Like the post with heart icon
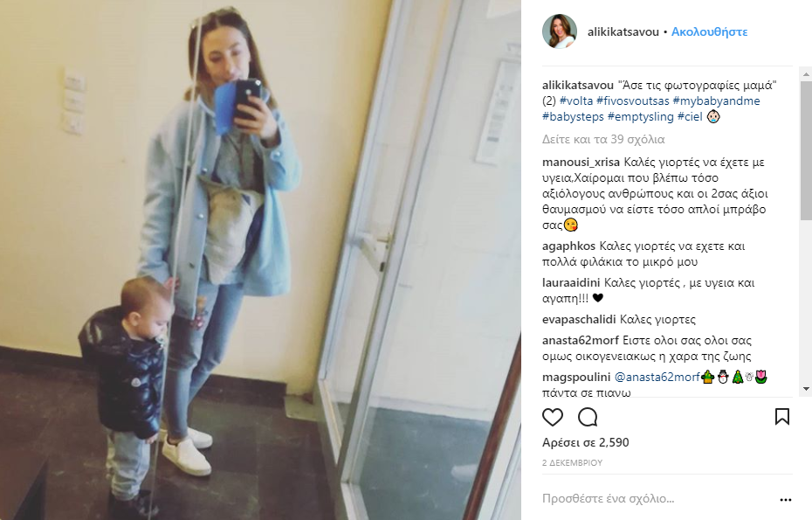 553,418
